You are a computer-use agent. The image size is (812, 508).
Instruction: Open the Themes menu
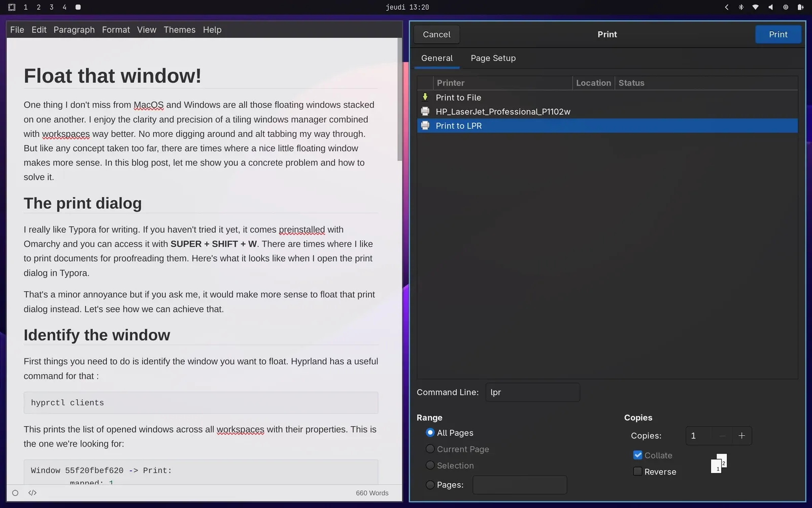pos(179,29)
